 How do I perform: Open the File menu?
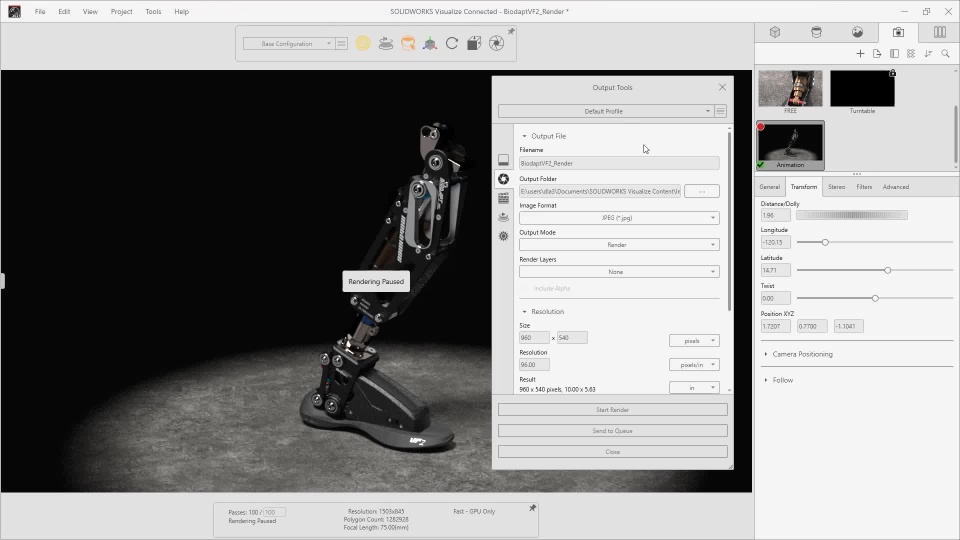pos(40,12)
